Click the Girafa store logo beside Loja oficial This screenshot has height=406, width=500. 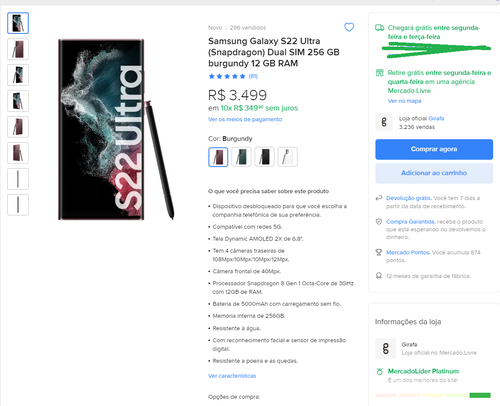coord(384,122)
